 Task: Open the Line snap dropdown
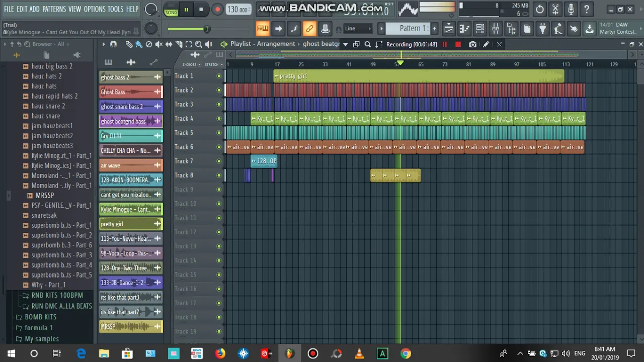click(357, 29)
